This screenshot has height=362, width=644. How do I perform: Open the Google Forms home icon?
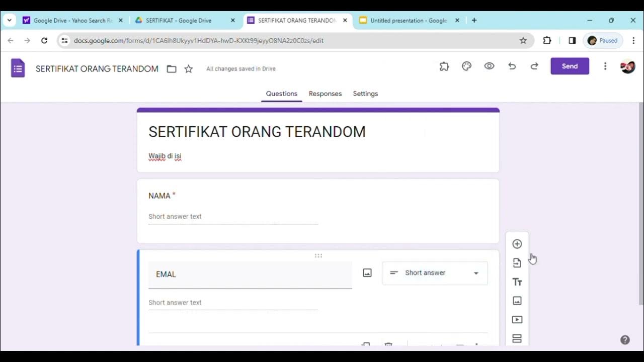tap(18, 68)
